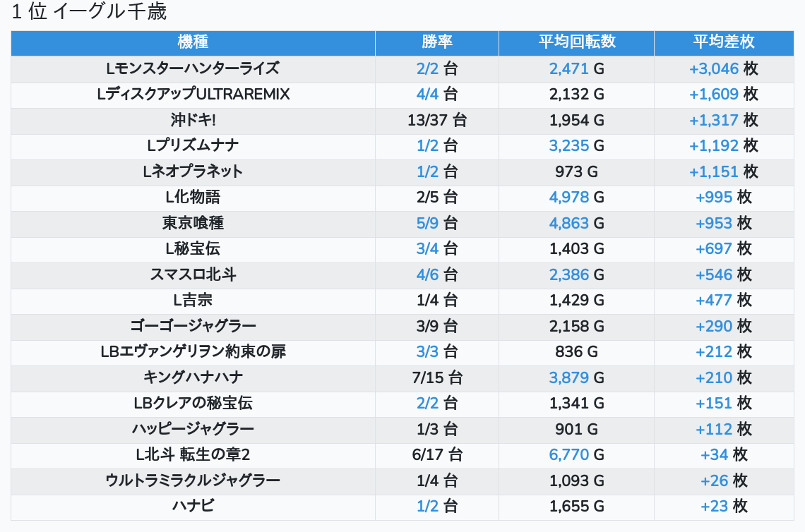Select the 東京喰種 machine name
Viewport: 805px width, 532px height.
[x=193, y=224]
